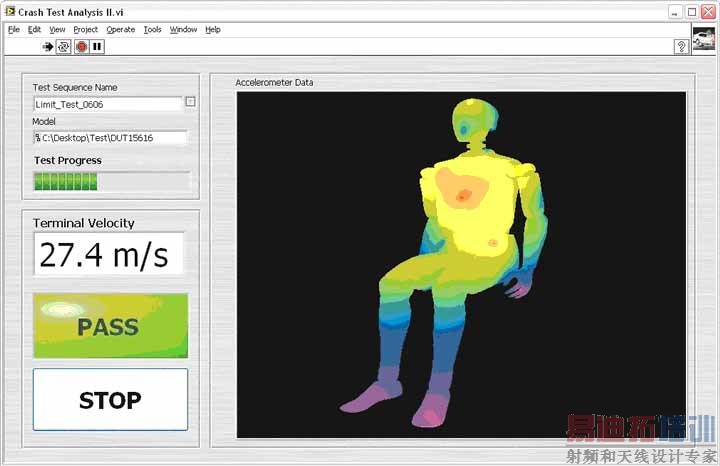The image size is (720, 466).
Task: Open the Edit menu
Action: 34,29
